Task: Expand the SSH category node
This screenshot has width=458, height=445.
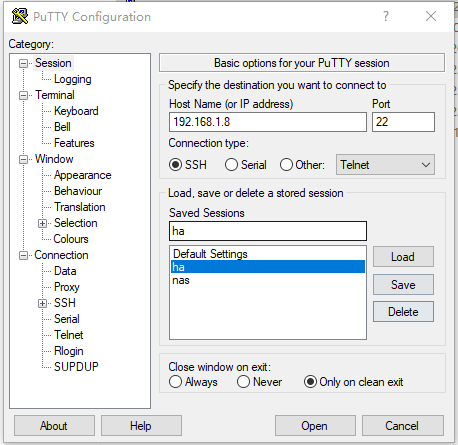Action: pos(42,303)
